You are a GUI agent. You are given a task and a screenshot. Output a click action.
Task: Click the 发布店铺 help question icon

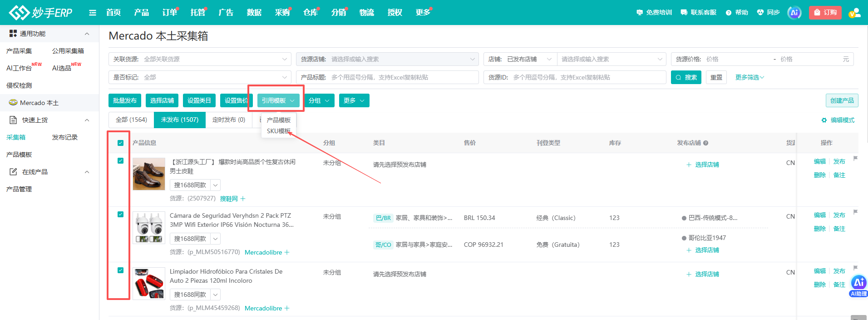[x=705, y=143]
